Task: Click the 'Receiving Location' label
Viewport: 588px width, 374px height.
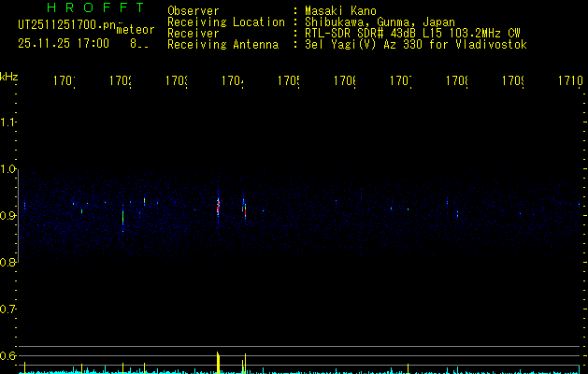Action: pyautogui.click(x=226, y=22)
